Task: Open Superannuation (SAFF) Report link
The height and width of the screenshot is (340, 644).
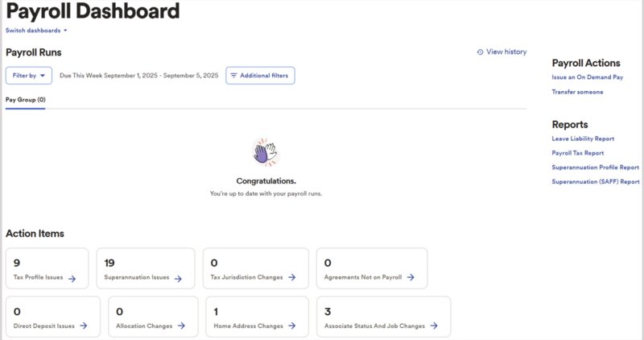Action: point(596,182)
